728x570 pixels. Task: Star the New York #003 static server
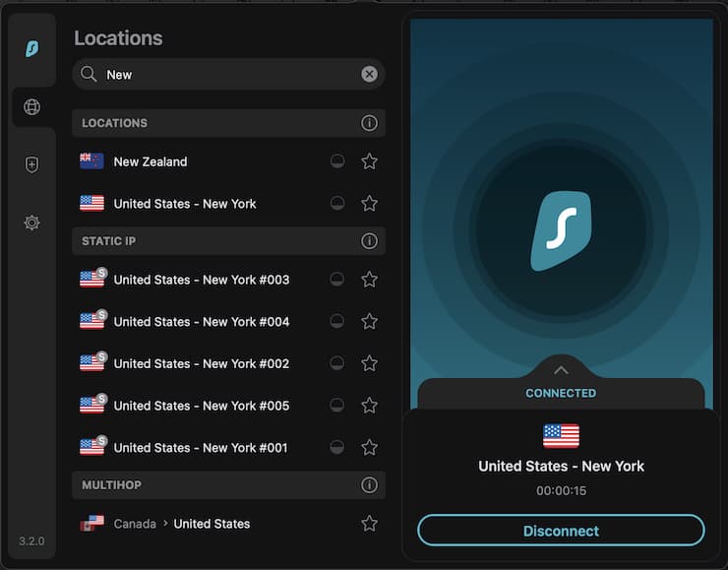pyautogui.click(x=369, y=280)
